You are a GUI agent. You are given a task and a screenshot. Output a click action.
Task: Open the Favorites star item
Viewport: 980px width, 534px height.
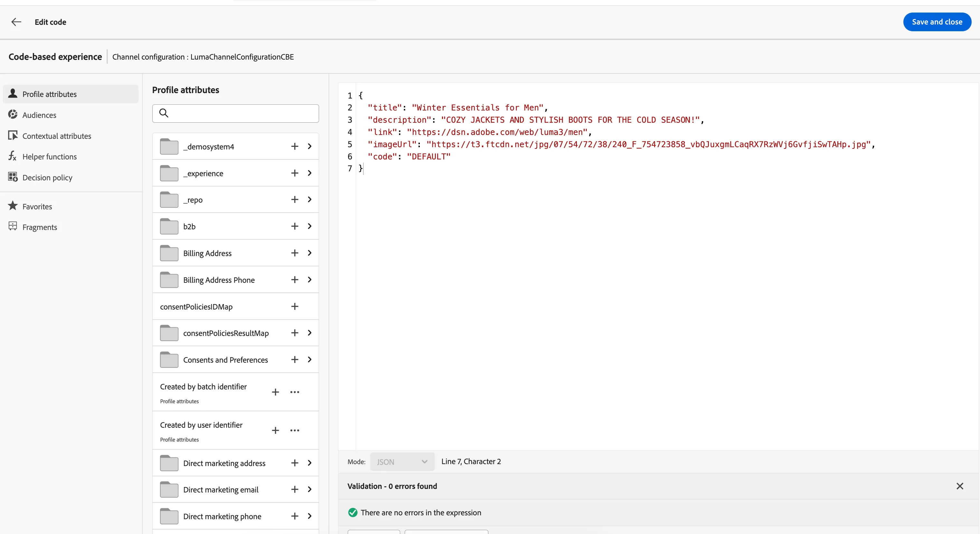(71, 206)
